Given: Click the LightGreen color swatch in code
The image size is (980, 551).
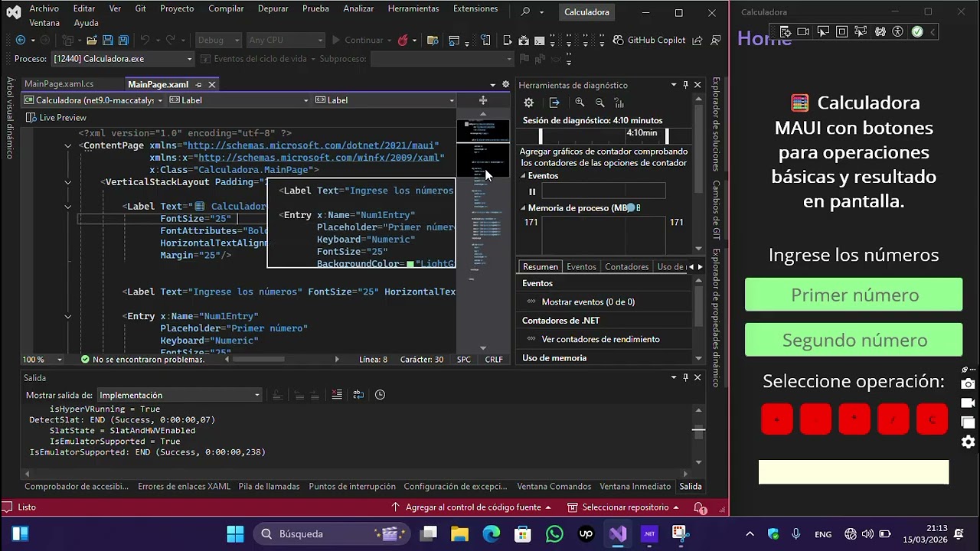Looking at the screenshot, I should click(410, 264).
